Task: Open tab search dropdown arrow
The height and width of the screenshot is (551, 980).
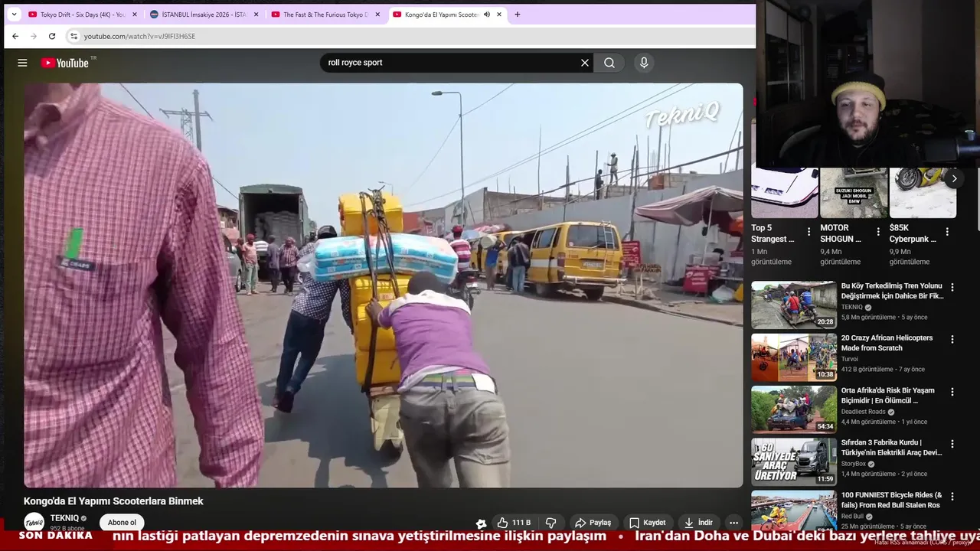Action: pos(14,15)
